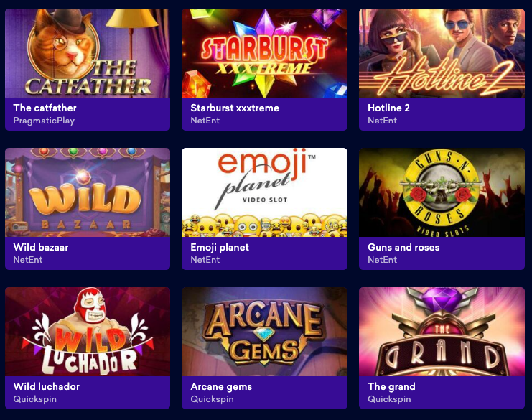Click Quickspin provider label under Arcane gems
The image size is (532, 420).
click(212, 399)
